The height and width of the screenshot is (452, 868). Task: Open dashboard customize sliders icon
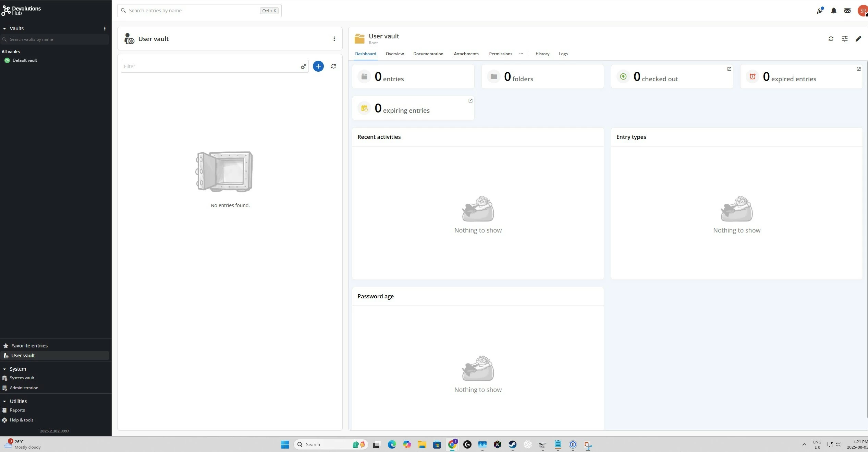click(x=845, y=39)
